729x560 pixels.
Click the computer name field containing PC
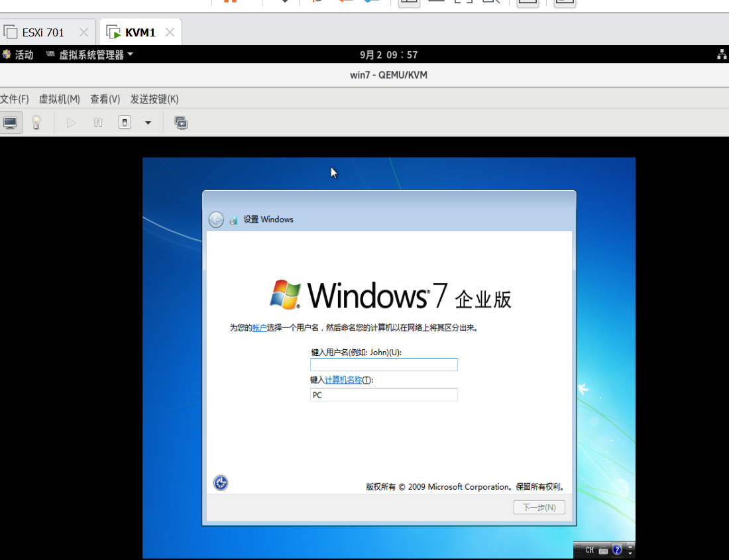(x=384, y=394)
